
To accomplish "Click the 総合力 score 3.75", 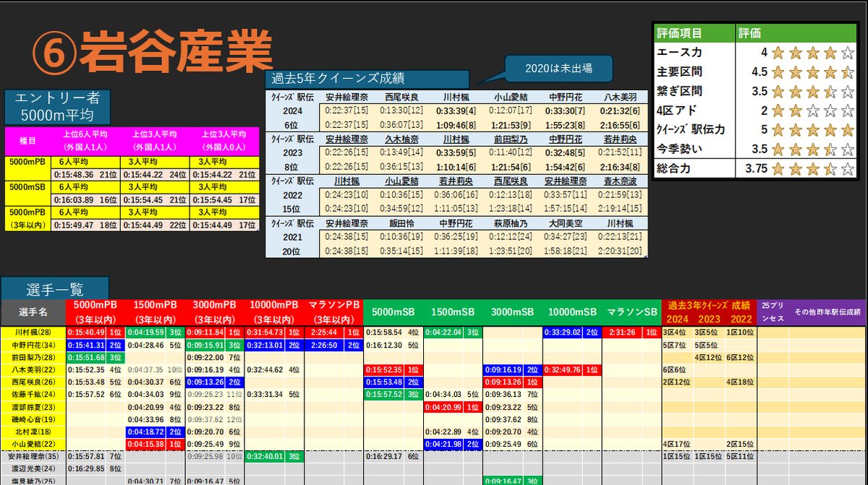I will pyautogui.click(x=755, y=169).
